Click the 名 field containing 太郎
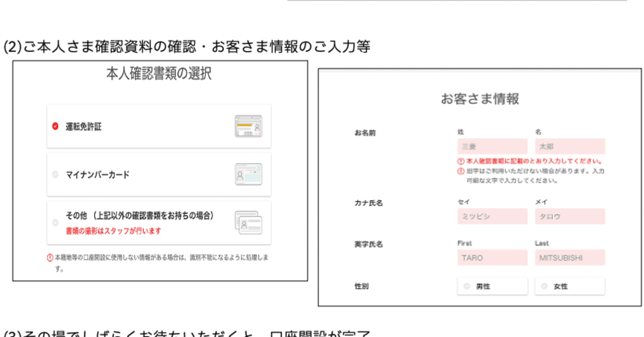The image size is (644, 337). pyautogui.click(x=570, y=146)
